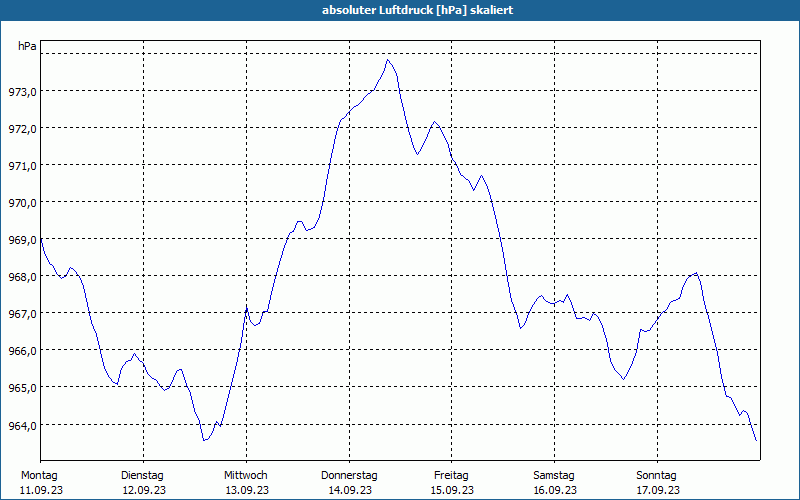Click the 972,0 axis value
Screen dimensions: 800x500
point(22,129)
